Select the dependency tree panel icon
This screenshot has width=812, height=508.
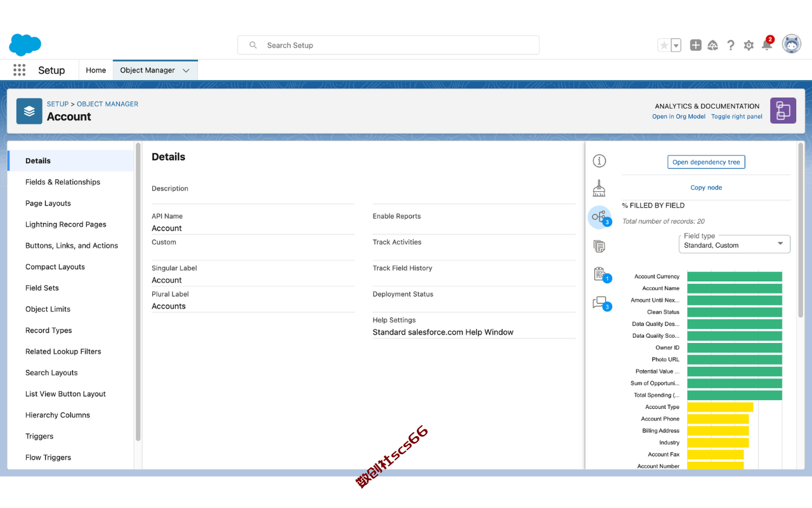pyautogui.click(x=599, y=217)
